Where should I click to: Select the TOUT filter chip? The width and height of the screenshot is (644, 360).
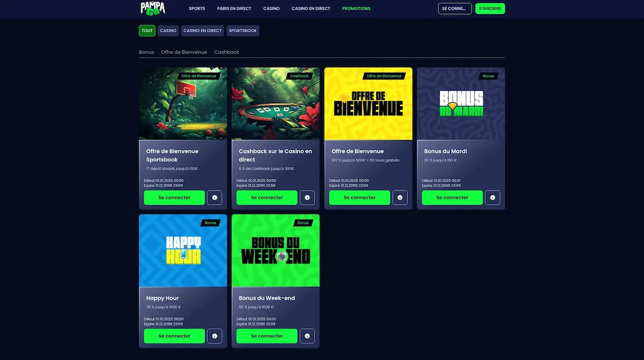tap(147, 31)
